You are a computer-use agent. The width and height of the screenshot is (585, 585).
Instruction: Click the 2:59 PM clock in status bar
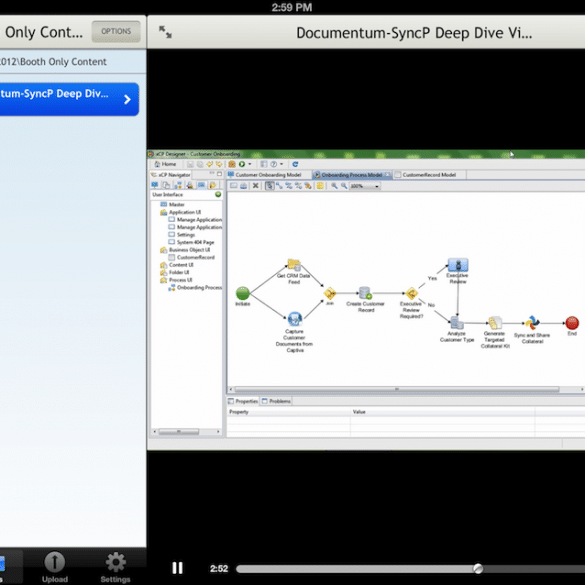tap(292, 7)
